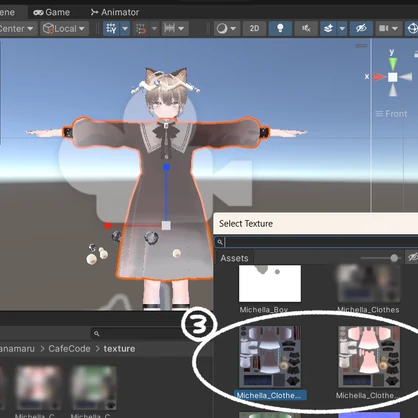418x418 pixels.
Task: Open the shading mode dropdown arrow
Action: pos(233,29)
